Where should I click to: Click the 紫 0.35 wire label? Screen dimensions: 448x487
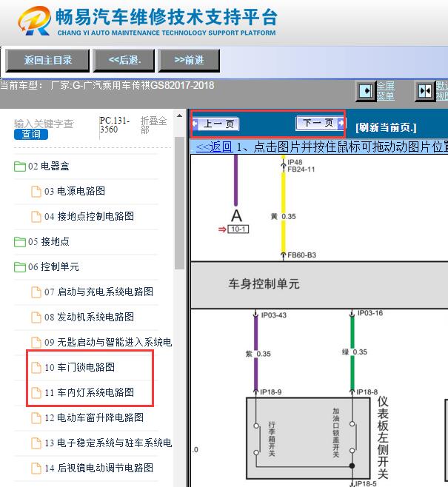258,354
